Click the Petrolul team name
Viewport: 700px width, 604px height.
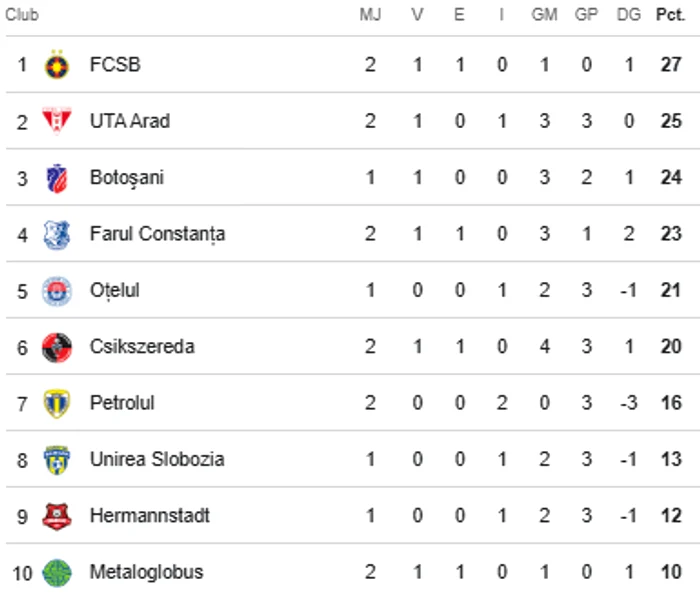pos(122,403)
